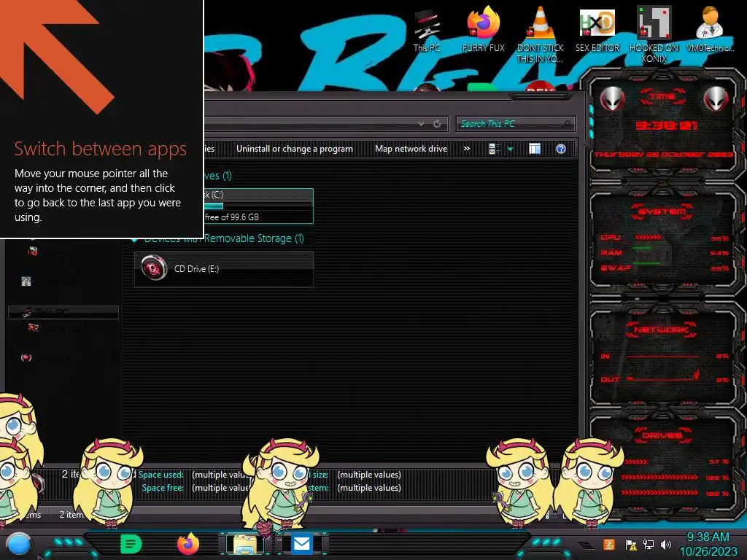Click the right alien head in gadget
Viewport: 747px width, 560px height.
716,98
